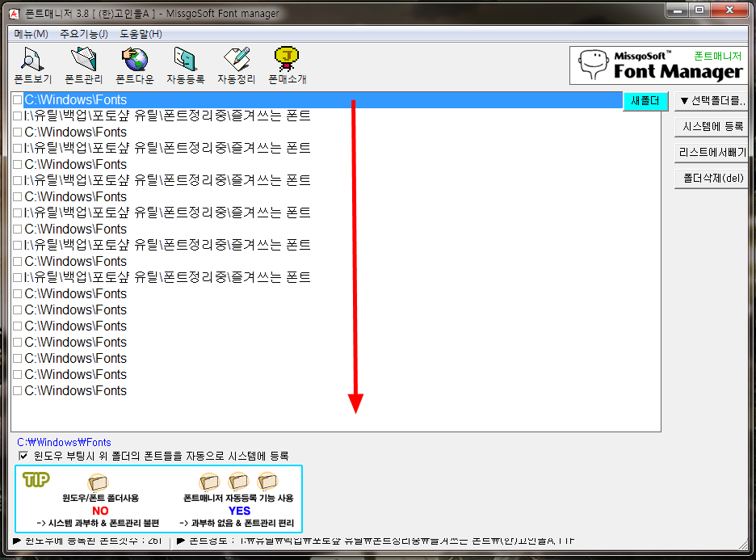The image size is (756, 560).
Task: Open the 메뉴(M) menu
Action: click(x=31, y=34)
